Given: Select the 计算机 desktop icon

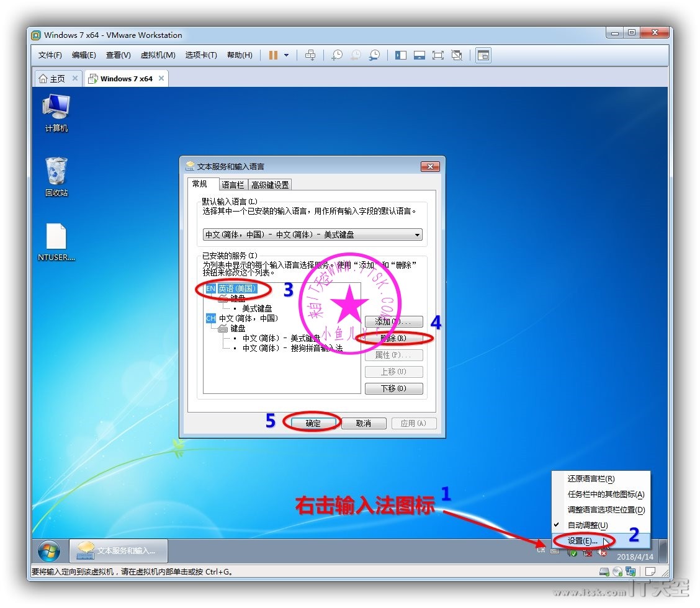Looking at the screenshot, I should point(56,112).
